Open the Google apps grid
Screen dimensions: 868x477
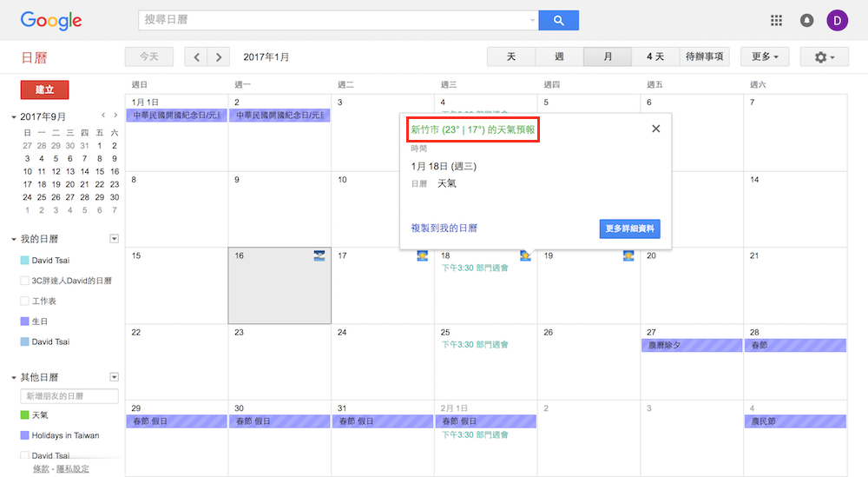[776, 21]
